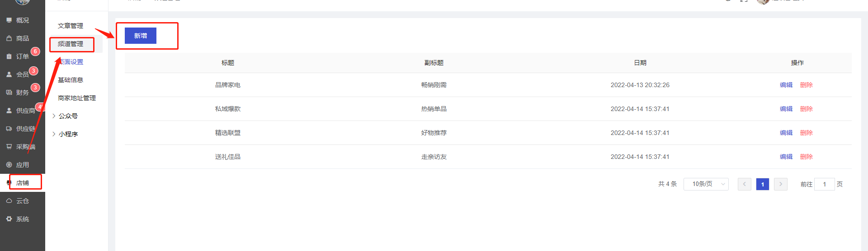868x251 pixels.
Task: Click the 财务 finance icon
Action: coord(9,93)
